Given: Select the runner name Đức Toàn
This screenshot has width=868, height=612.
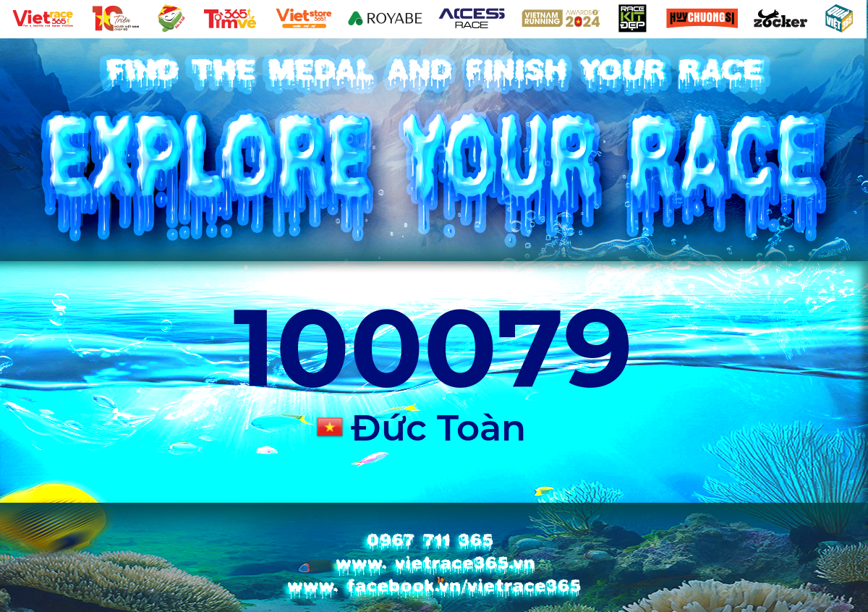Looking at the screenshot, I should coord(438,428).
